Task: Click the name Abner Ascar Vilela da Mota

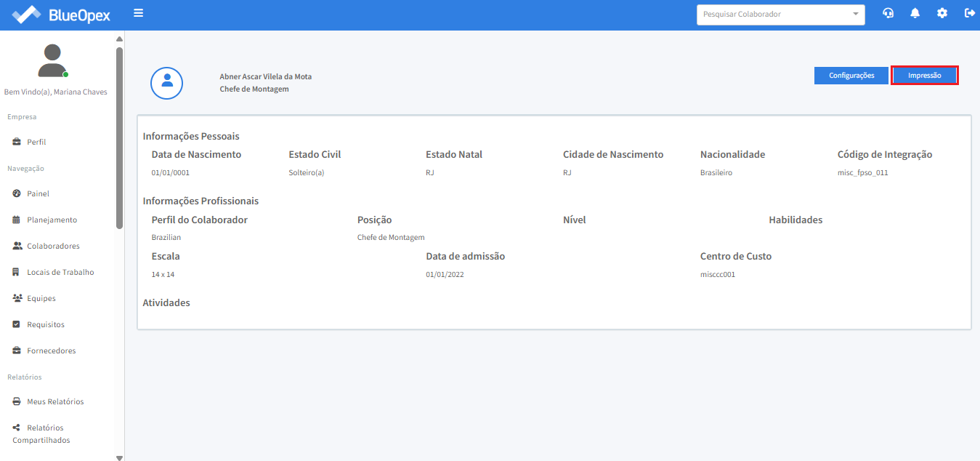Action: [266, 76]
